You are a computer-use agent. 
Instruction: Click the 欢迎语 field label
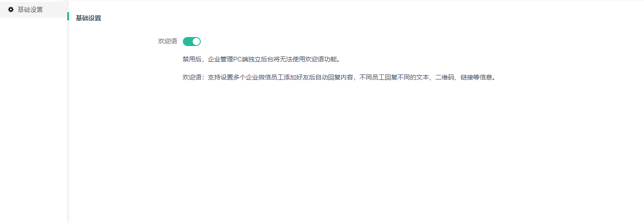(167, 41)
